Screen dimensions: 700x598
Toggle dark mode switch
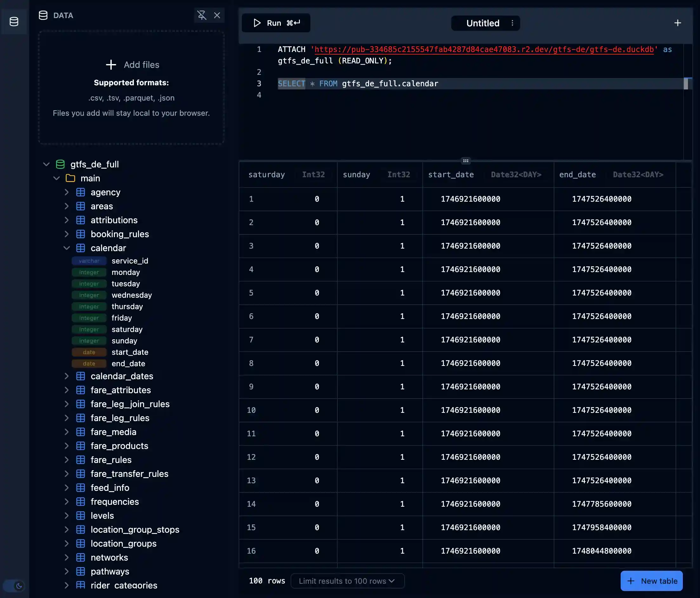14,586
